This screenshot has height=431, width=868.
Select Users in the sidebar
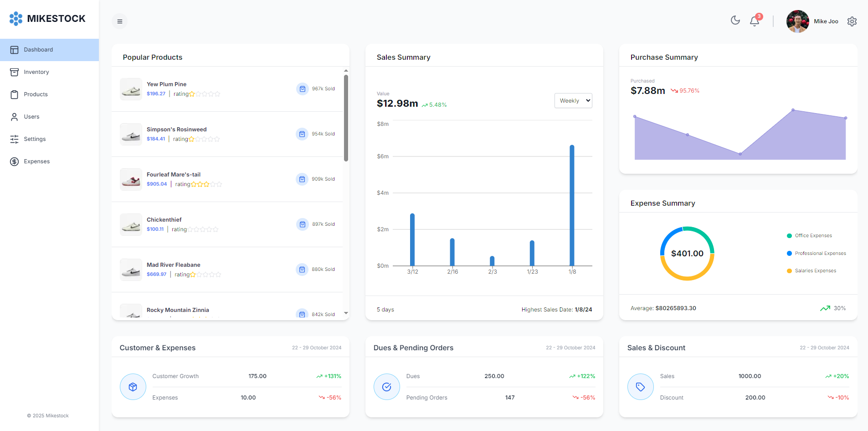pyautogui.click(x=31, y=117)
